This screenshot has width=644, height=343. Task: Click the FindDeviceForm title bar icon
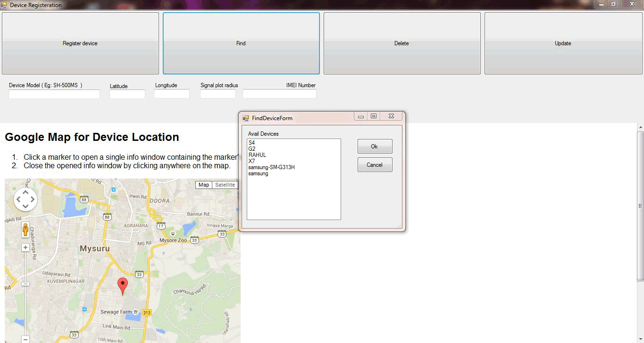(246, 118)
